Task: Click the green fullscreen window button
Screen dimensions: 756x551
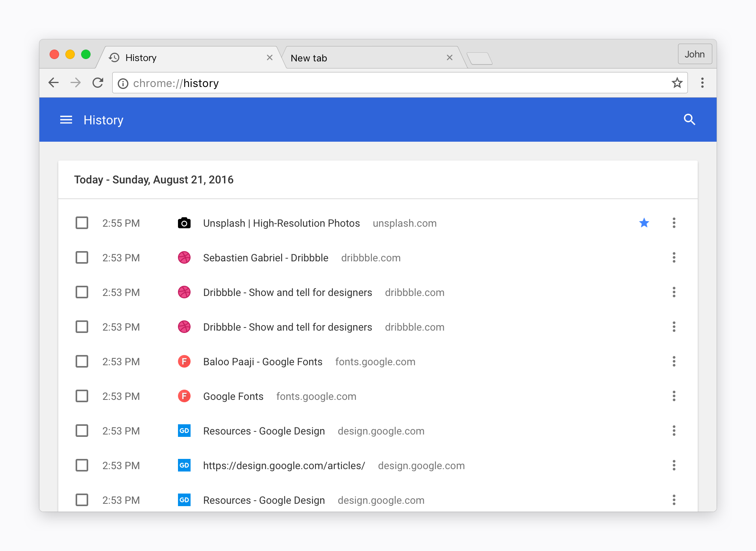Action: point(86,54)
